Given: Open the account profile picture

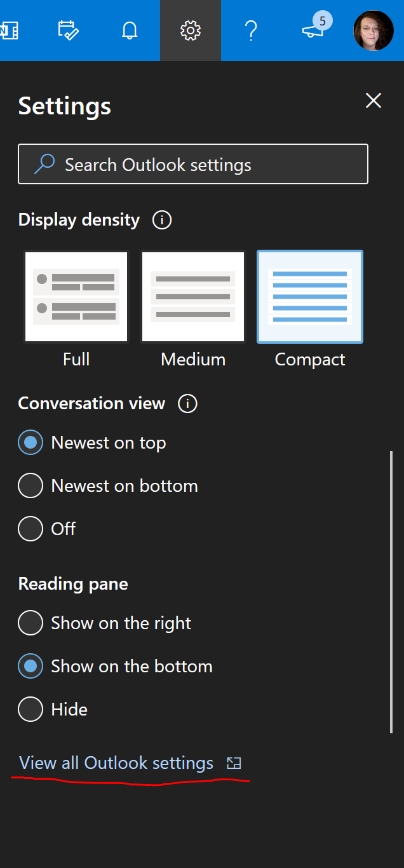Looking at the screenshot, I should [374, 31].
